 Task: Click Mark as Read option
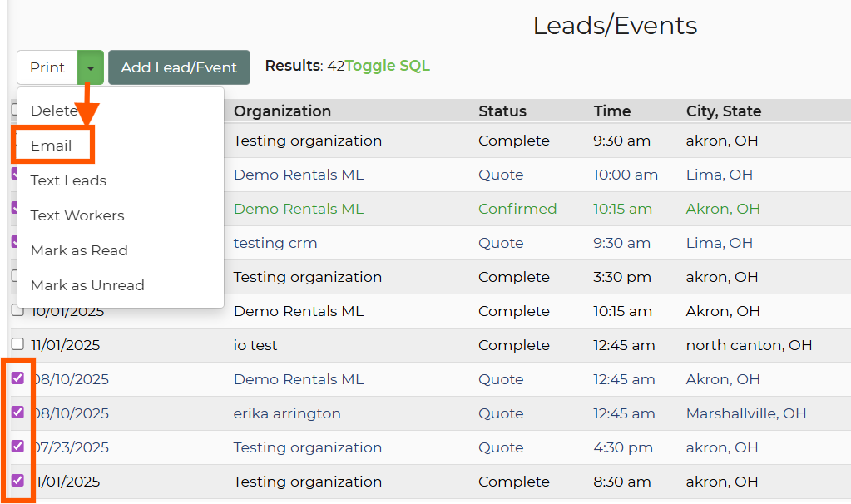79,250
